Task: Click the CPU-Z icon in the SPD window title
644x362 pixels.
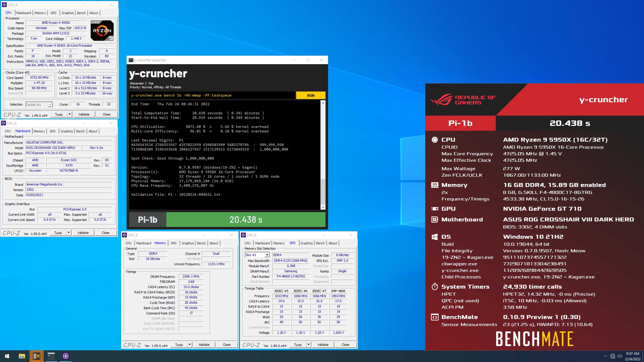Action: click(x=243, y=235)
